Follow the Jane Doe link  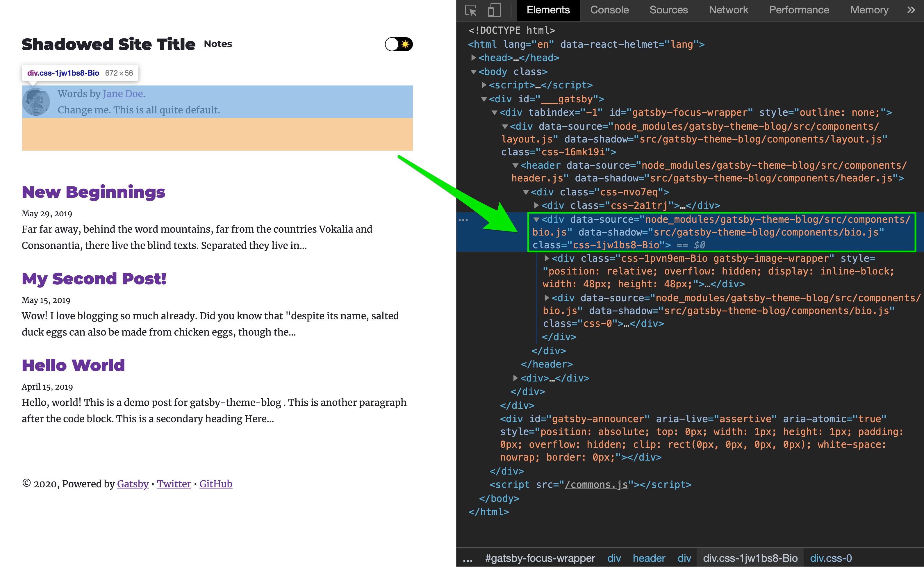pos(123,94)
